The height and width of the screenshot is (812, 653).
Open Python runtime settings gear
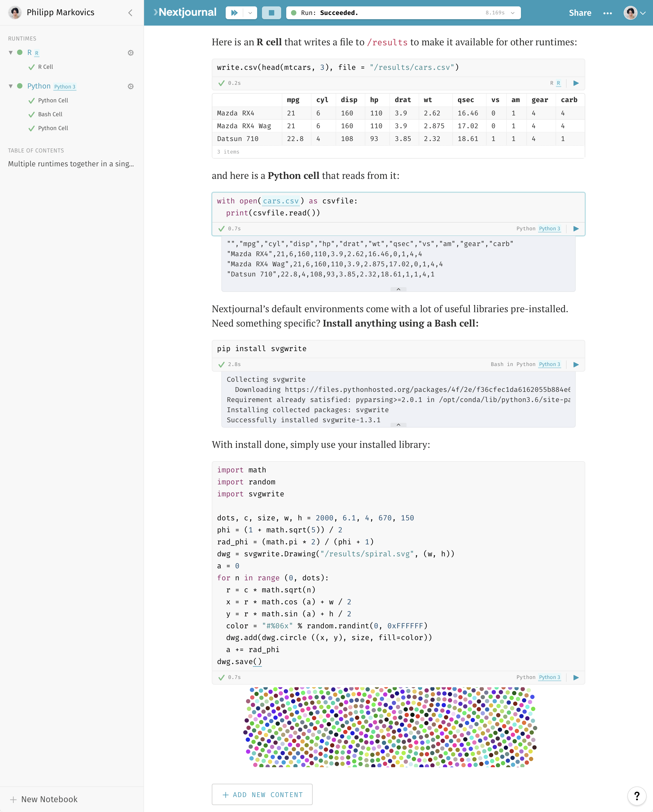click(x=131, y=86)
